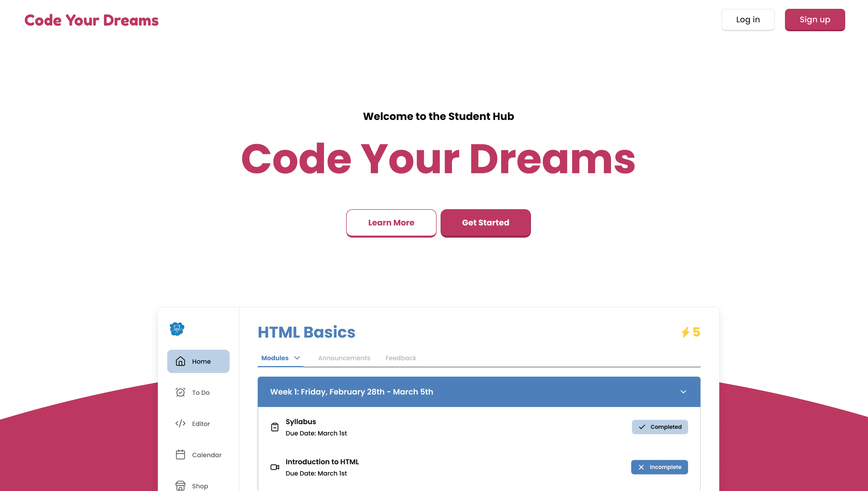Open the Week 1 chevron menu

(x=684, y=392)
